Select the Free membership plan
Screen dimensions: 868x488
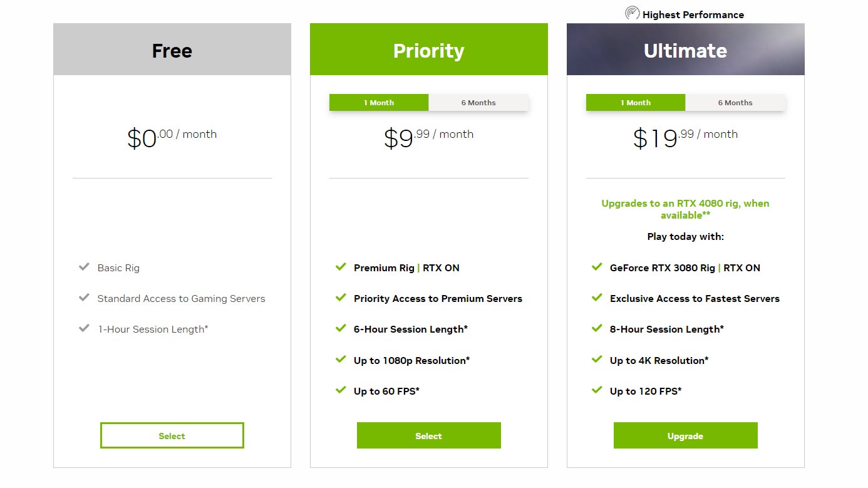(172, 436)
